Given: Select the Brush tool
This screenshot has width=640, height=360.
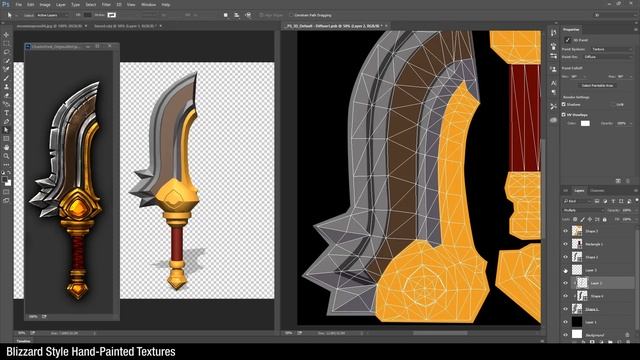Looking at the screenshot, I should tap(6, 78).
